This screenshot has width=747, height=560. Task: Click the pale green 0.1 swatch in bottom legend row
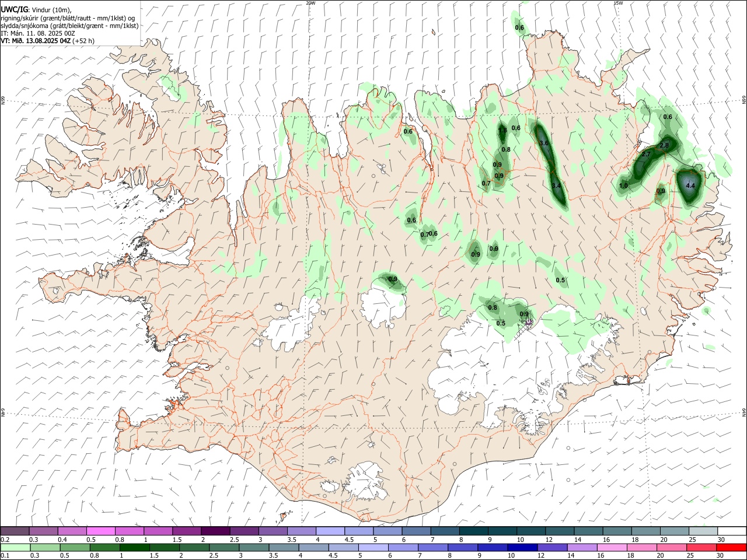point(15,547)
